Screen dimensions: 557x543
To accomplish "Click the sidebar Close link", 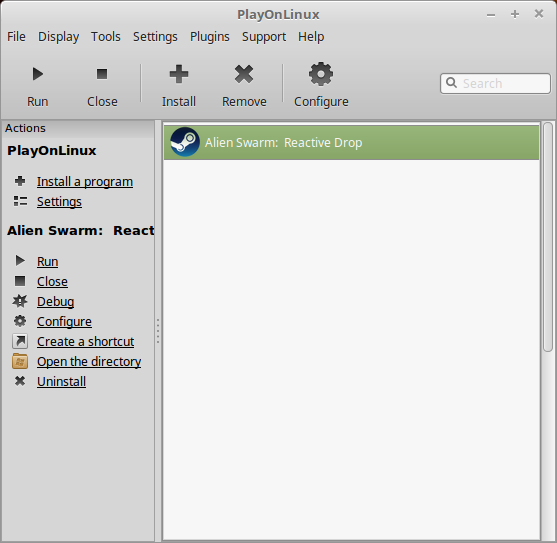I will tap(52, 281).
